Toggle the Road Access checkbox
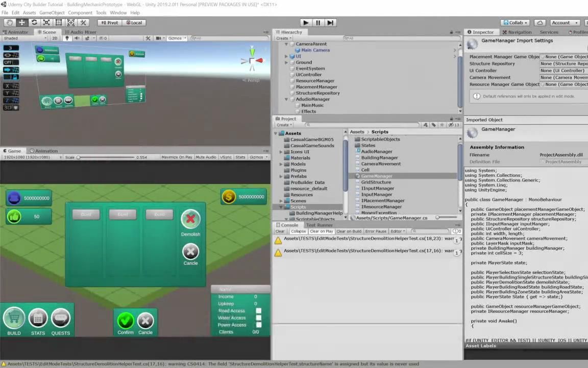 pyautogui.click(x=258, y=310)
